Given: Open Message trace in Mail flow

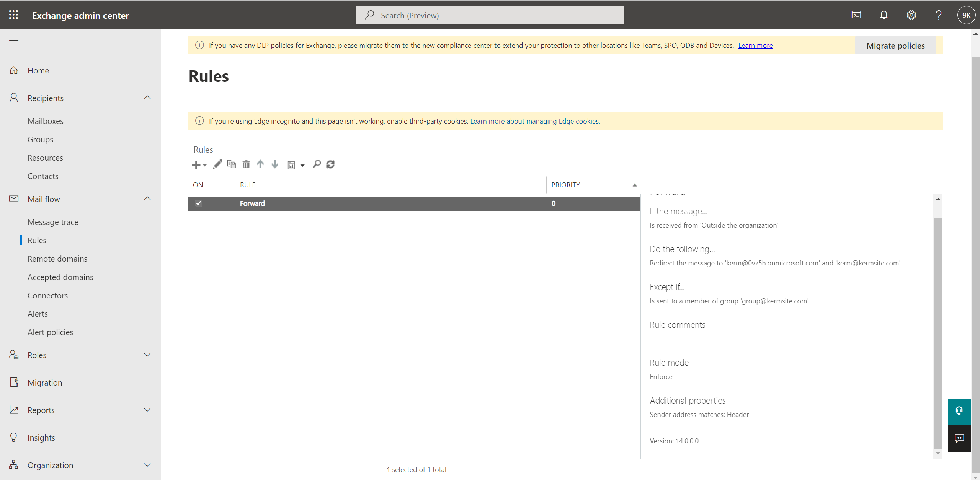Looking at the screenshot, I should coord(53,222).
